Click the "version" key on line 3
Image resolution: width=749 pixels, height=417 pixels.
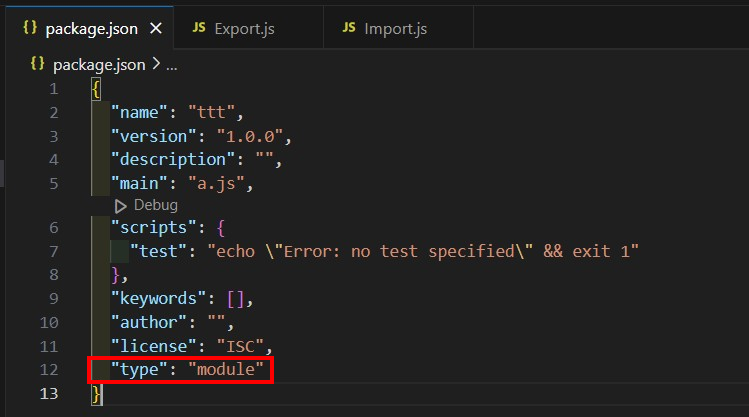click(153, 137)
